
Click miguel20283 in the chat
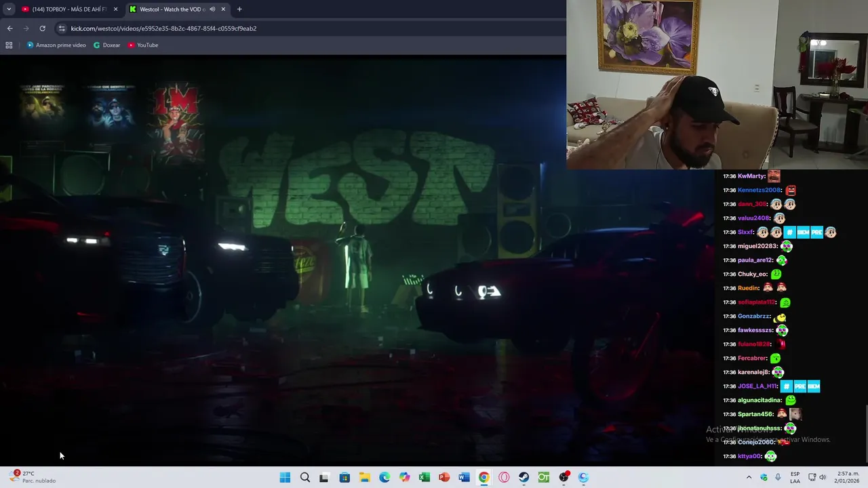757,247
